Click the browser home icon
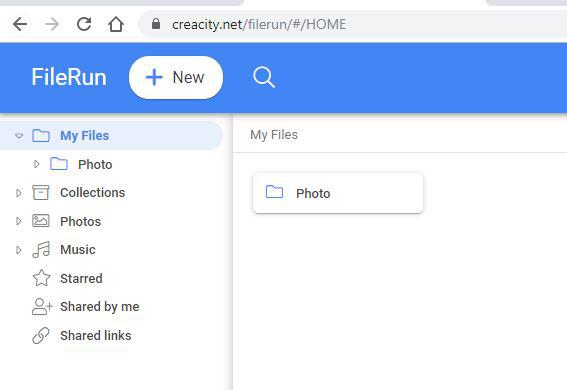 [x=116, y=24]
